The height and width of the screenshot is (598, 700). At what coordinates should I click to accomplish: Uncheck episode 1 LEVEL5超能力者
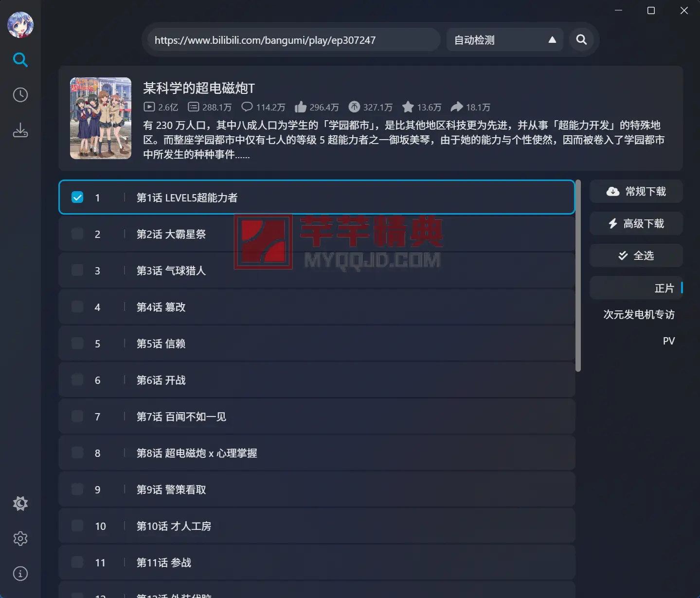(x=77, y=198)
